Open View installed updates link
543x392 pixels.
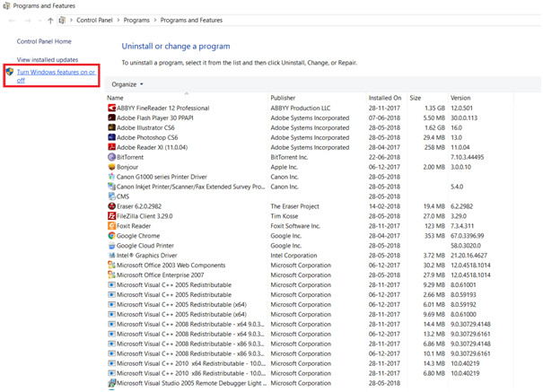click(x=48, y=60)
